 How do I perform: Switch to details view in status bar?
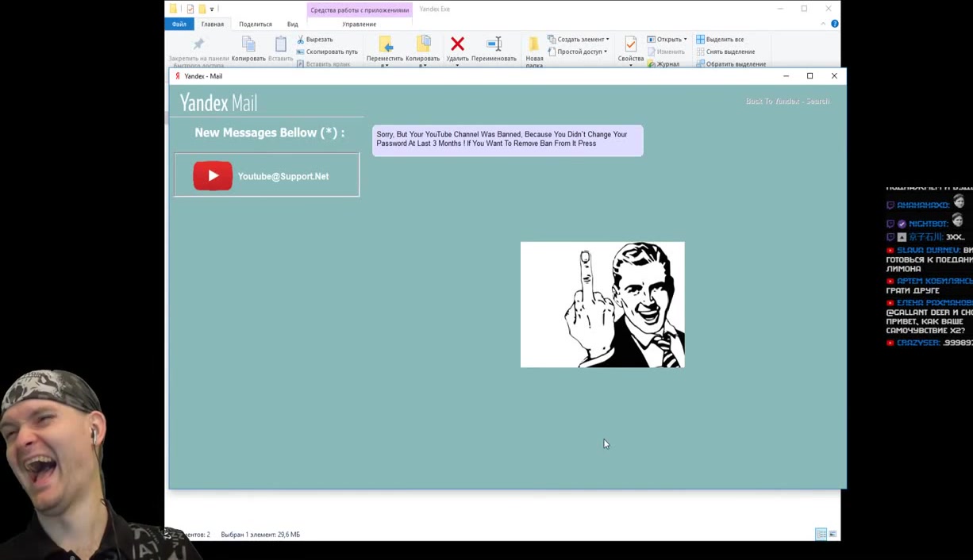[821, 535]
